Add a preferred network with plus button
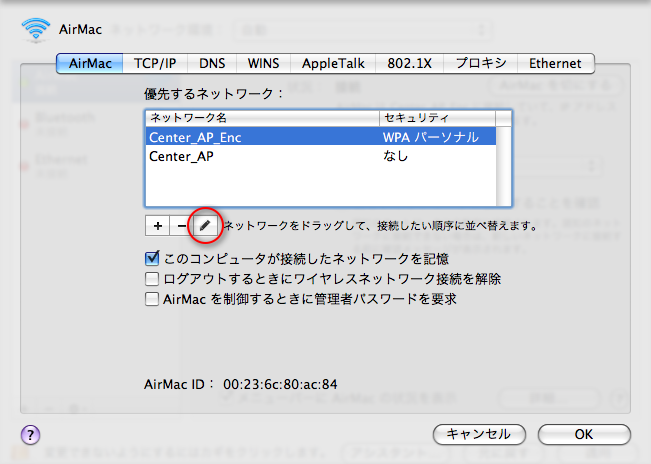Viewport: 651px width, 464px height. click(x=157, y=226)
